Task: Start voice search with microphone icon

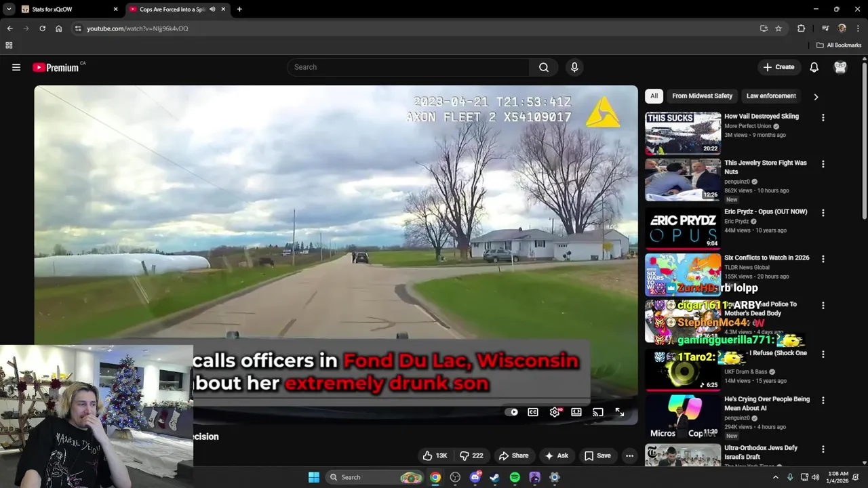Action: pyautogui.click(x=574, y=67)
